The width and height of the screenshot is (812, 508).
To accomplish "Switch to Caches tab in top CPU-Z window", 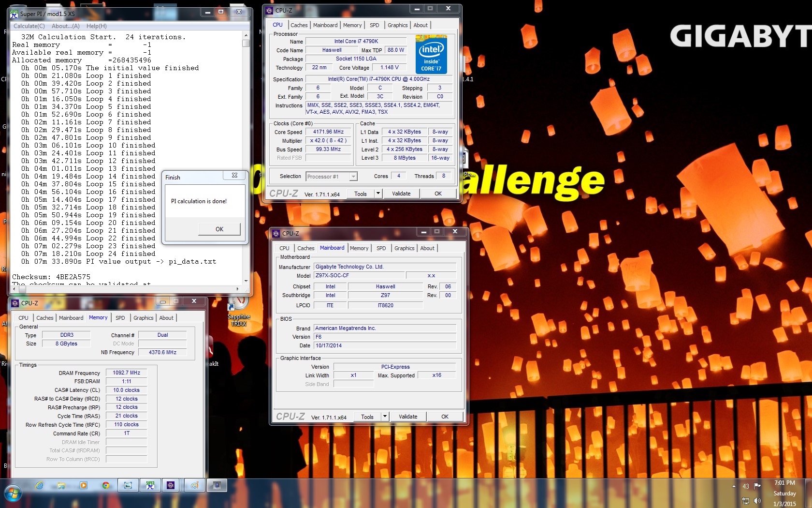I will pyautogui.click(x=299, y=25).
